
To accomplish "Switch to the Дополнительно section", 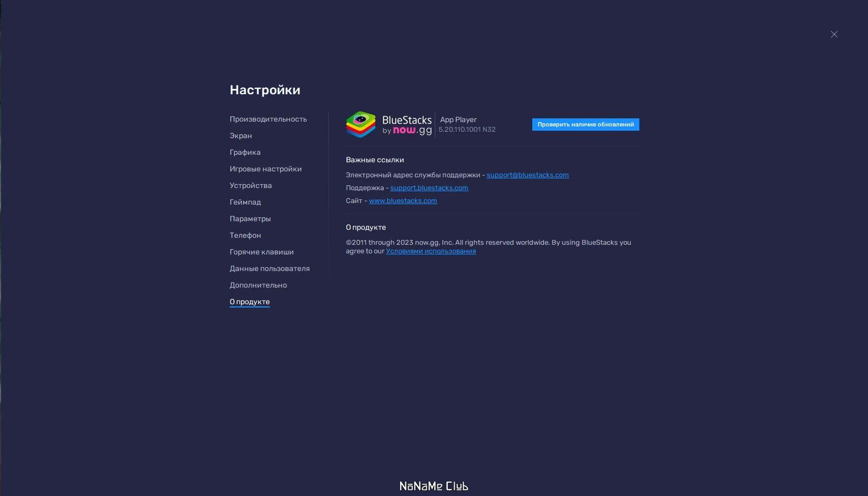I will click(258, 285).
